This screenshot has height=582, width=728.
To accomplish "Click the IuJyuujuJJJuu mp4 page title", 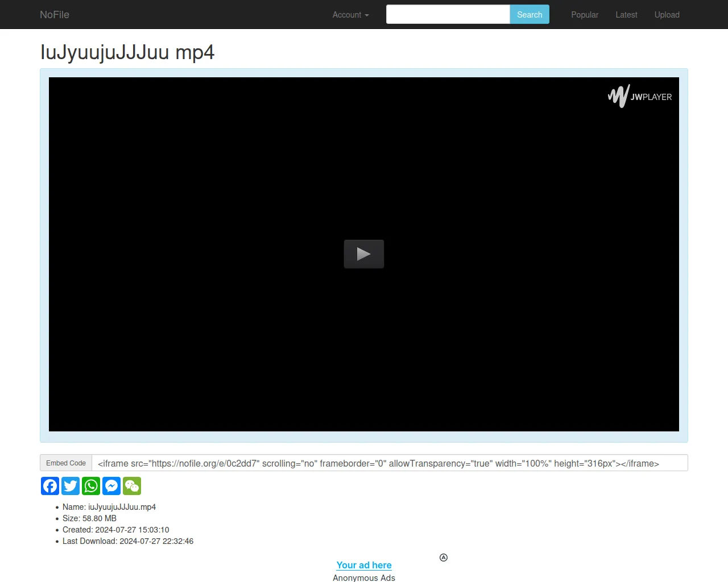I will 127,52.
